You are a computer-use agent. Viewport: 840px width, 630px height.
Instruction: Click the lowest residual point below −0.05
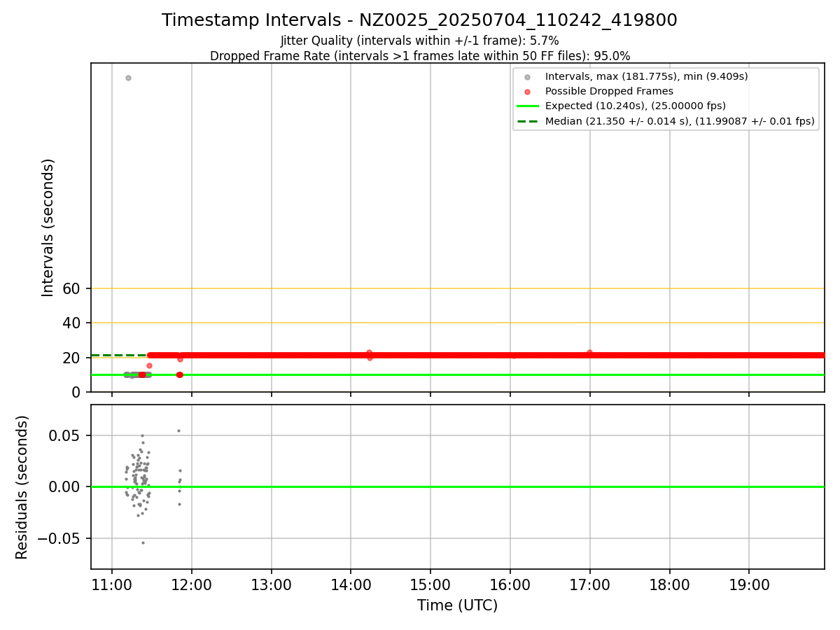coord(143,542)
